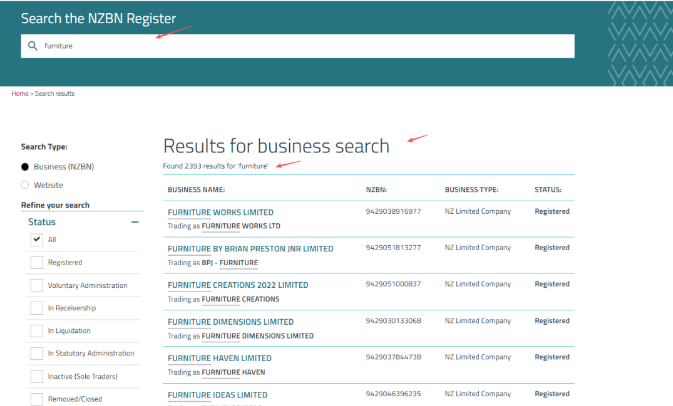Go to Home via breadcrumb
This screenshot has width=673, height=406.
[x=20, y=94]
